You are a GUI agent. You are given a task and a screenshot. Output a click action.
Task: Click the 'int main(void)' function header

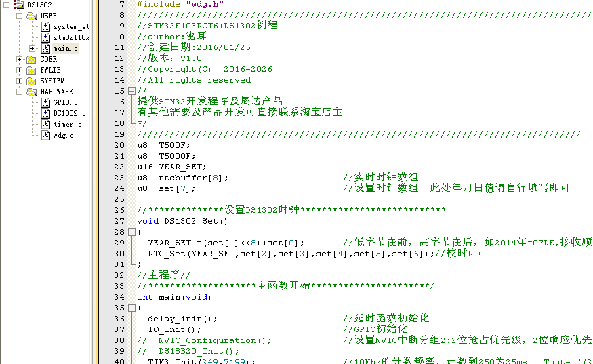[174, 297]
